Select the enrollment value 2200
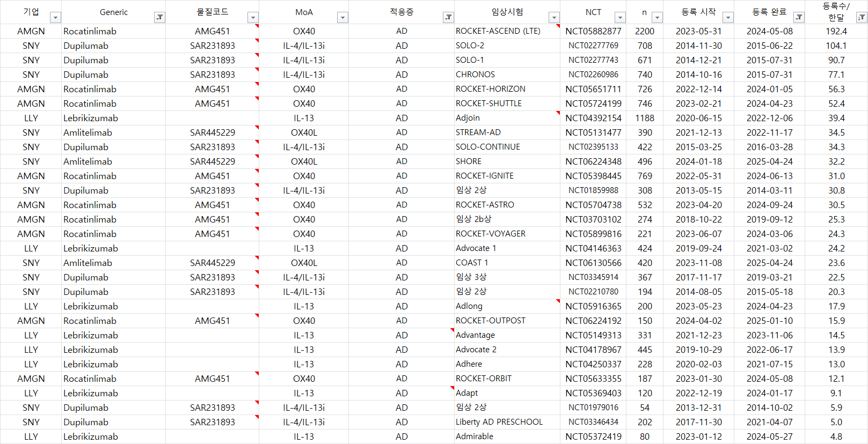 pos(645,31)
